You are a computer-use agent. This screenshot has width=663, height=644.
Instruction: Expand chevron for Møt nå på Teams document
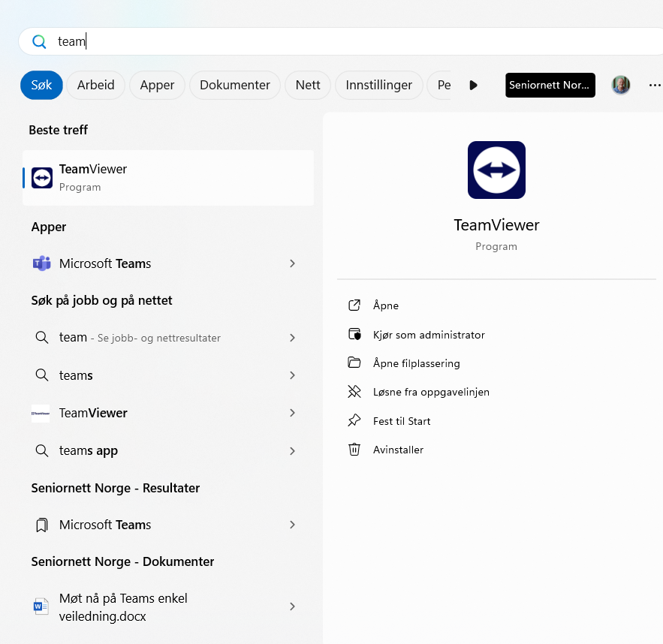[x=293, y=606]
